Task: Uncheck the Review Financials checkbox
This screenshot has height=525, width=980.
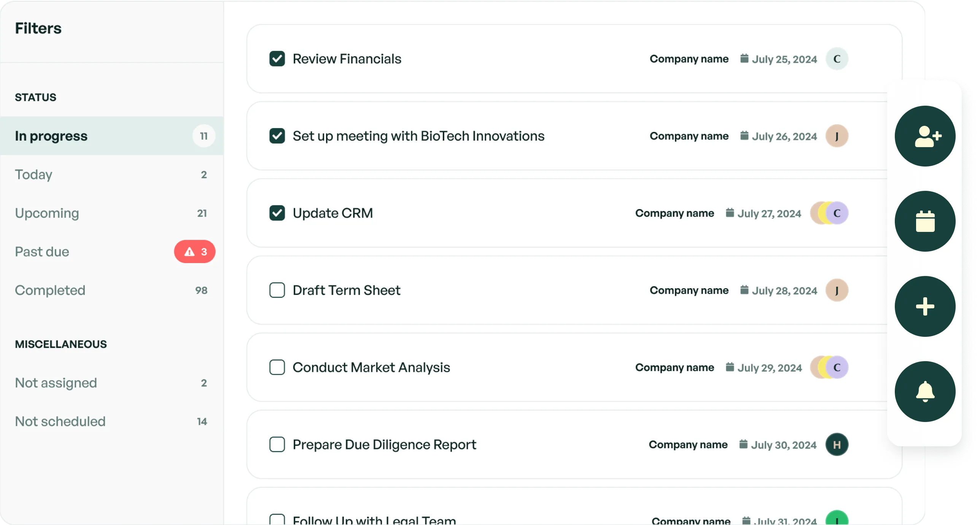Action: 277,59
